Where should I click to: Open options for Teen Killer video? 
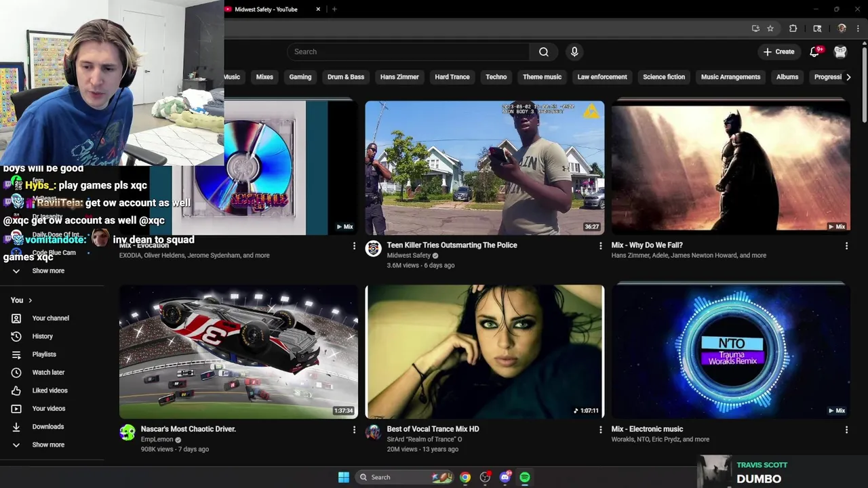coord(600,246)
